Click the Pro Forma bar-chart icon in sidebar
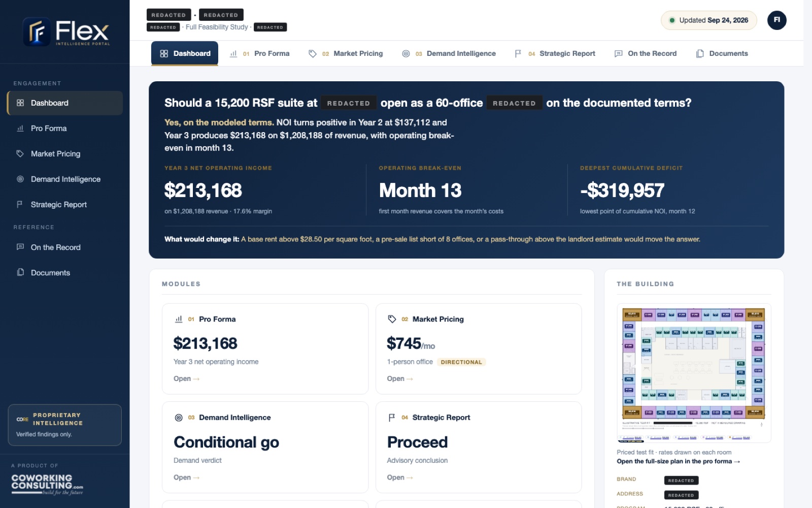This screenshot has width=812, height=508. click(20, 129)
